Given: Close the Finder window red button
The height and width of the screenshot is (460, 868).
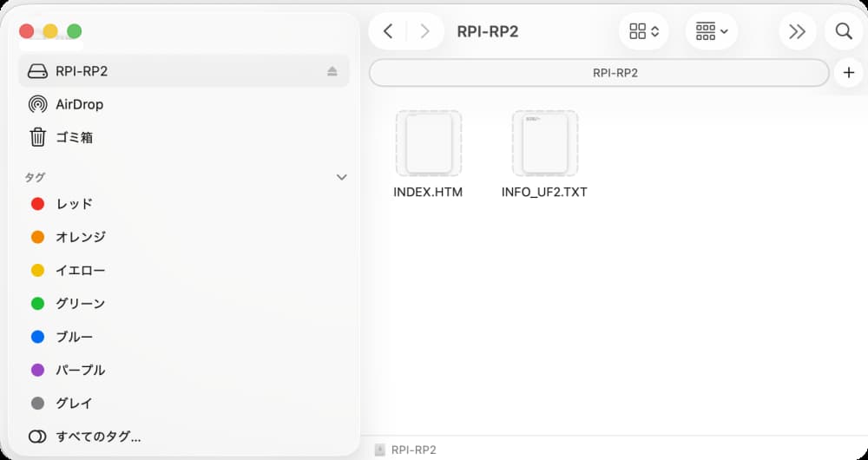Looking at the screenshot, I should [x=27, y=31].
